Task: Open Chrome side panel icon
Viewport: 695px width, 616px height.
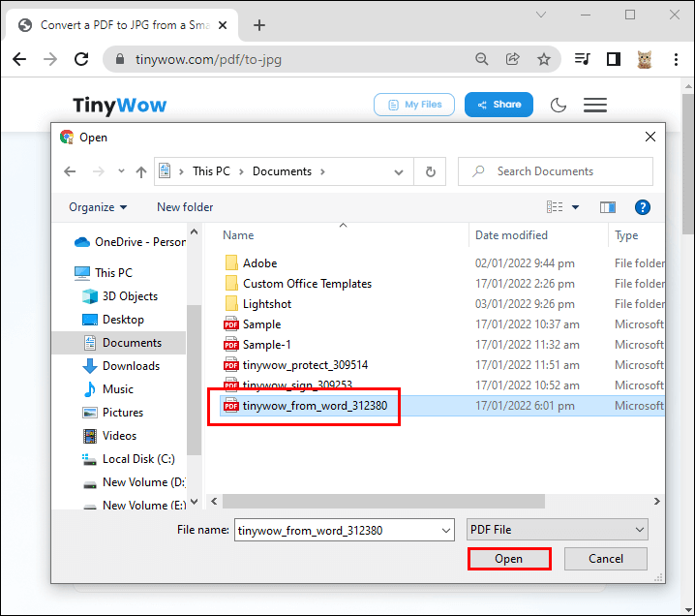Action: 614,59
